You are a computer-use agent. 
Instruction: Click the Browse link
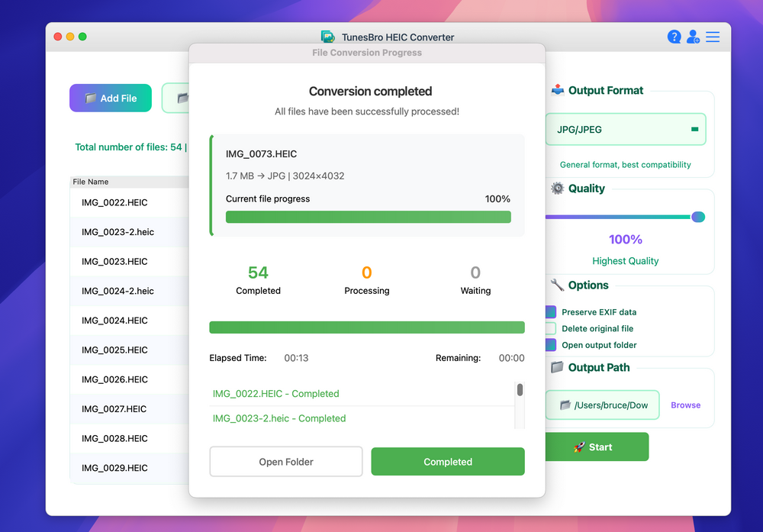pyautogui.click(x=686, y=405)
